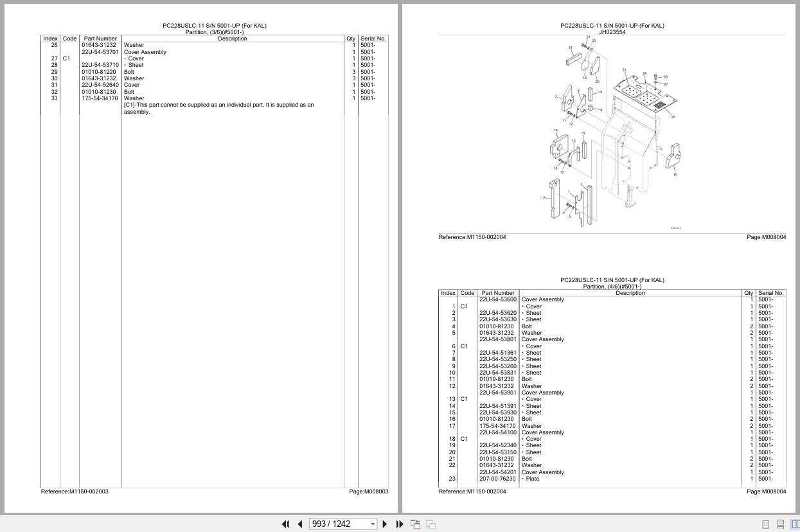800x532 pixels.
Task: Go to the previous page
Action: [299, 524]
